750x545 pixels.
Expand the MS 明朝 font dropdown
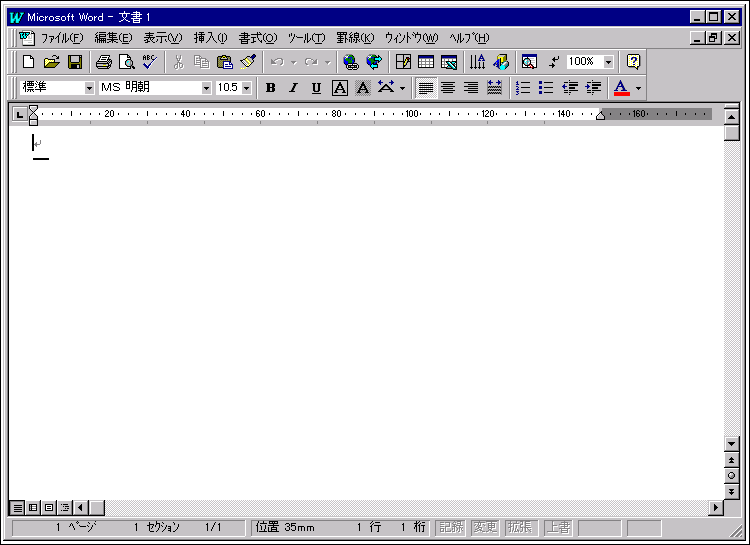point(206,88)
